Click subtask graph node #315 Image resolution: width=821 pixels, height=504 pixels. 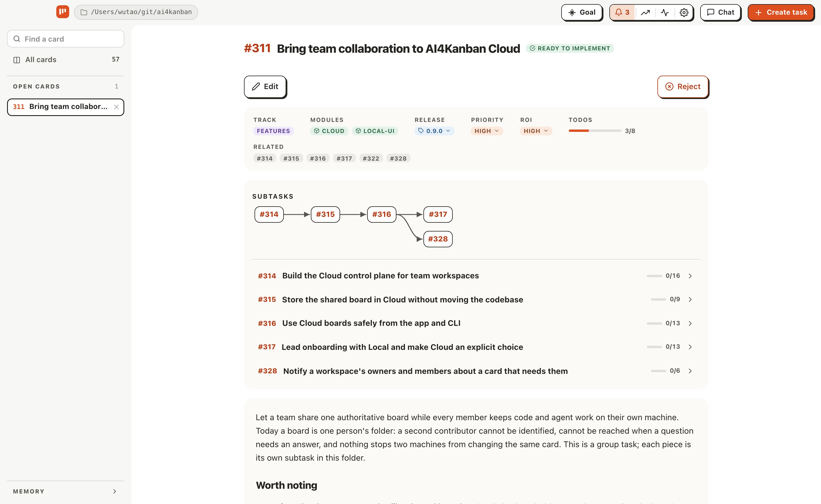pos(325,214)
